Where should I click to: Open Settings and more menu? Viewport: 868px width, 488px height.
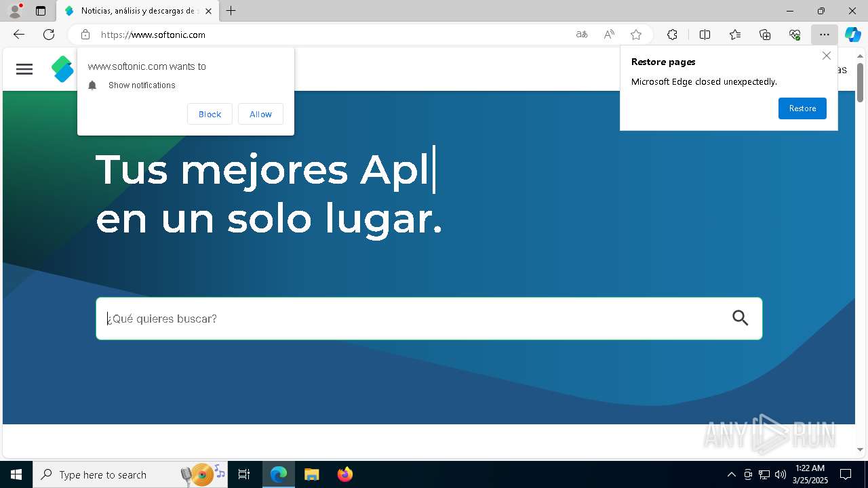(825, 35)
